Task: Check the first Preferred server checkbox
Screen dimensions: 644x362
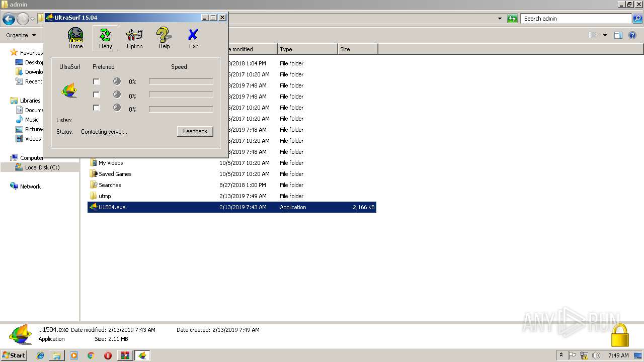Action: coord(96,81)
